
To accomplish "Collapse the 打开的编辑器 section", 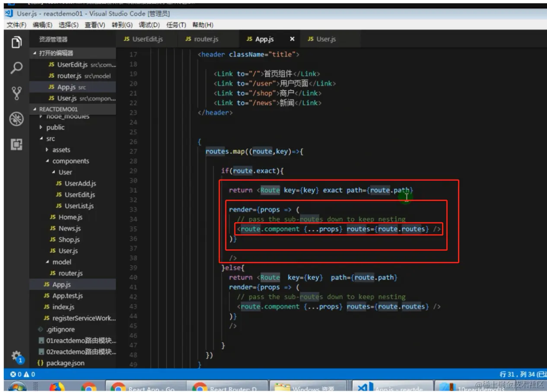I will click(x=73, y=53).
